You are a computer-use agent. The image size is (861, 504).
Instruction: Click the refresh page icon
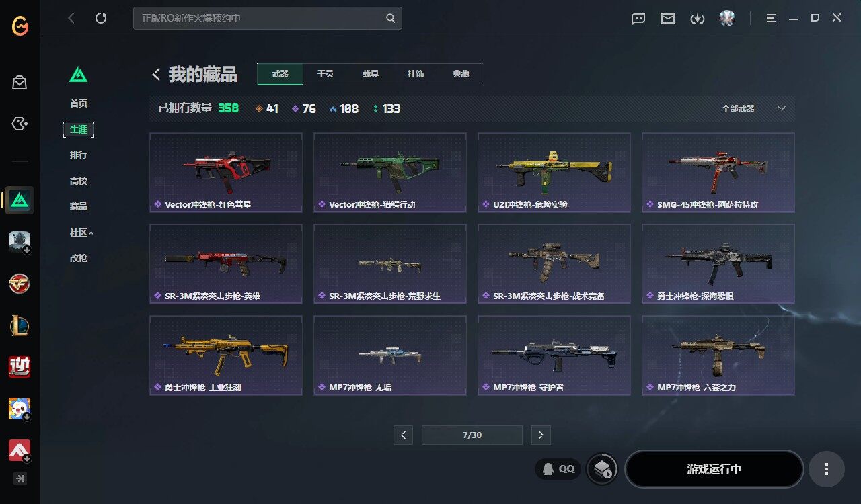(x=101, y=18)
